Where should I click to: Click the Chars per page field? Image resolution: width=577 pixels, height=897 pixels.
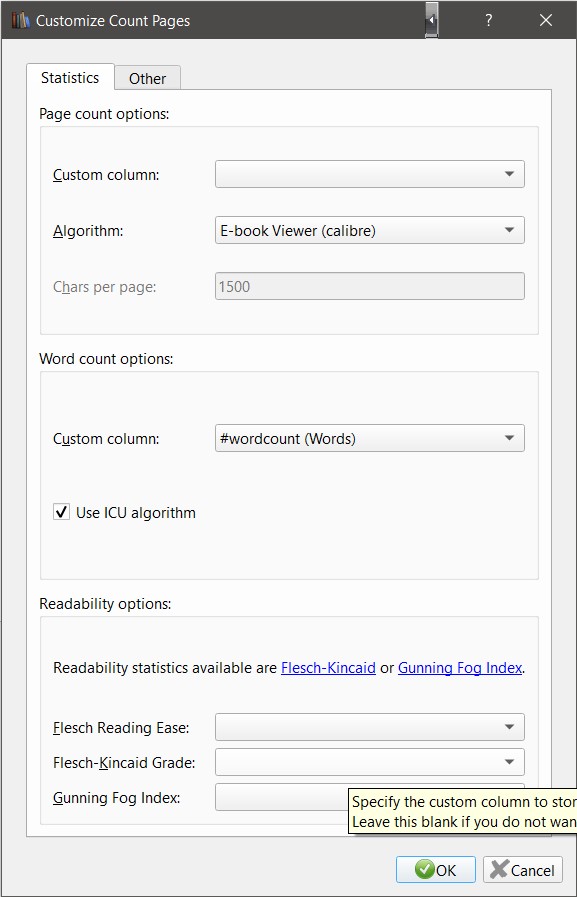coord(369,286)
